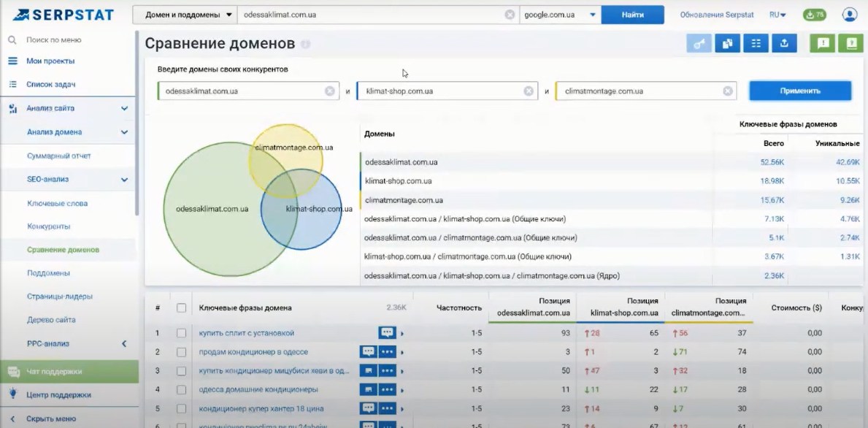The height and width of the screenshot is (428, 868).
Task: Open the keyword link купить сплит с установкой
Action: pos(246,333)
